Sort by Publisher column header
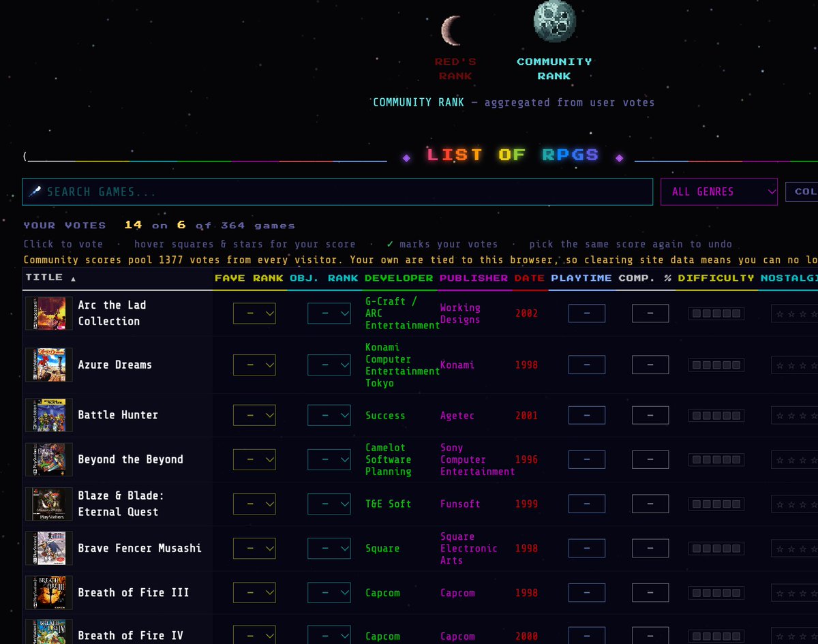The image size is (818, 644). pos(474,278)
